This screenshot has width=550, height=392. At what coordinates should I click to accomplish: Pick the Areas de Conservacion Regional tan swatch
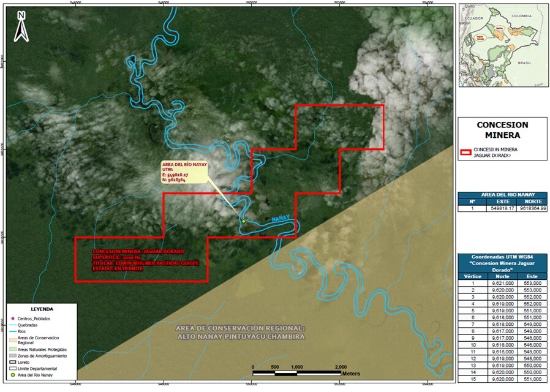(x=13, y=340)
